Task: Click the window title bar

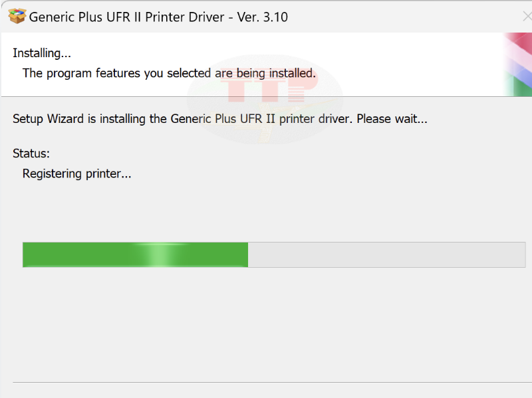Action: click(x=366, y=16)
